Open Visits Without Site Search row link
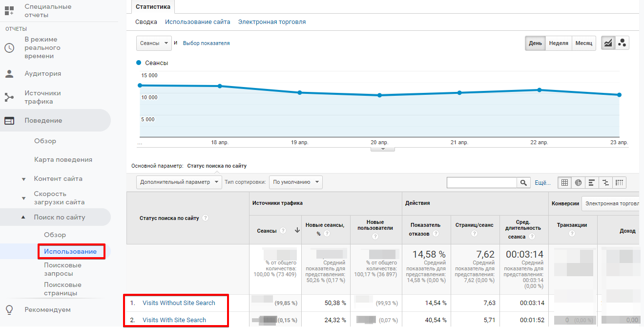This screenshot has height=329, width=644. pos(179,303)
